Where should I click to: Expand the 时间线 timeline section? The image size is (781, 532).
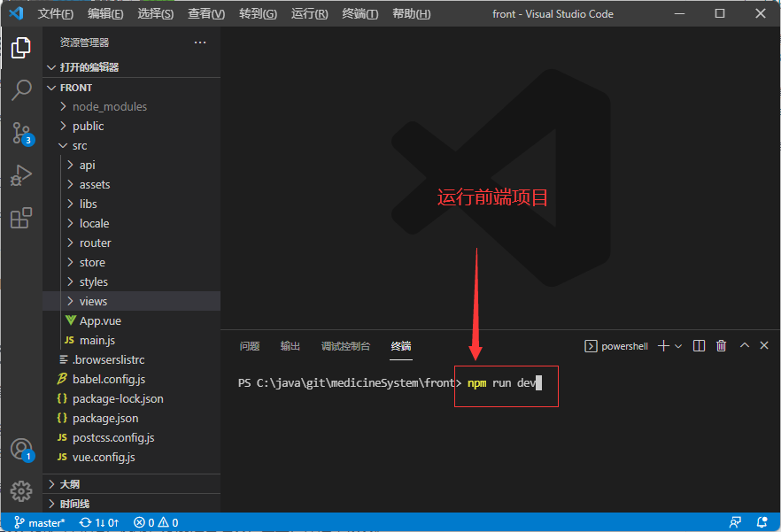pyautogui.click(x=131, y=504)
